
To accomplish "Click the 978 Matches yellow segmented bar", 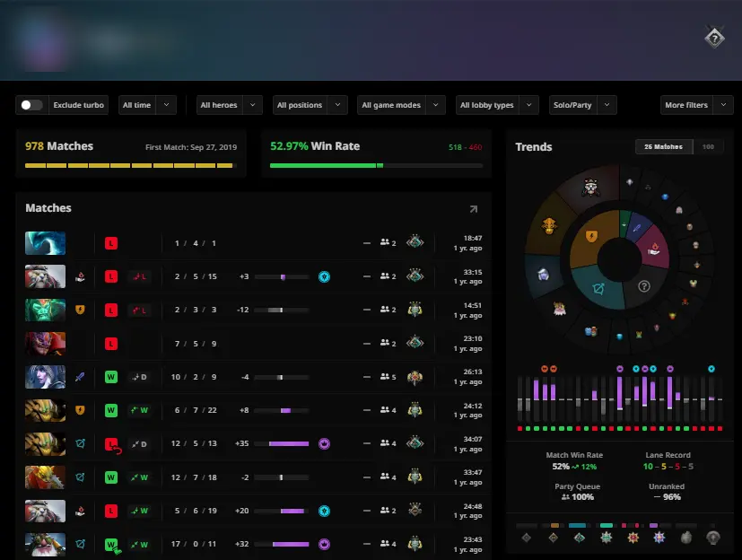I will pos(130,166).
